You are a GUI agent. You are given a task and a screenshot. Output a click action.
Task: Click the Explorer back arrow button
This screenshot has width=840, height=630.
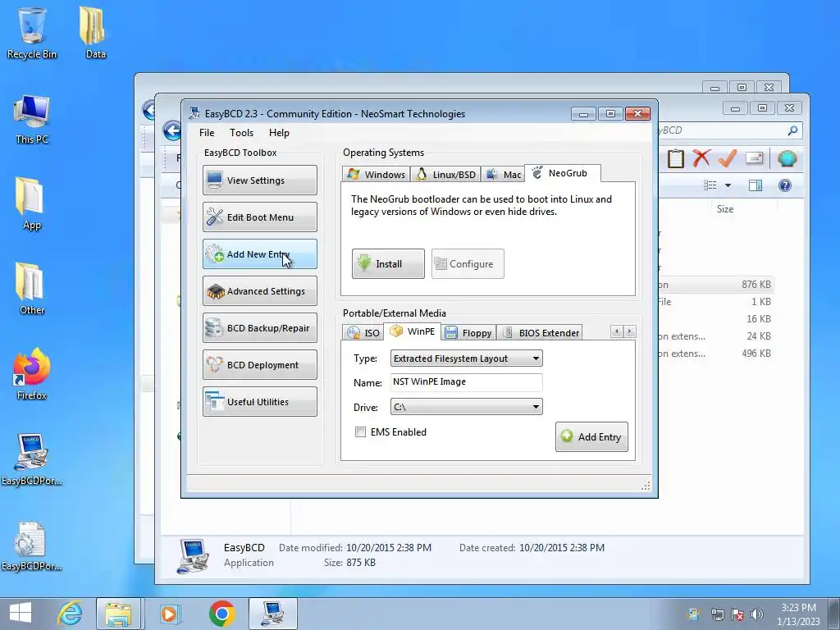[x=171, y=130]
